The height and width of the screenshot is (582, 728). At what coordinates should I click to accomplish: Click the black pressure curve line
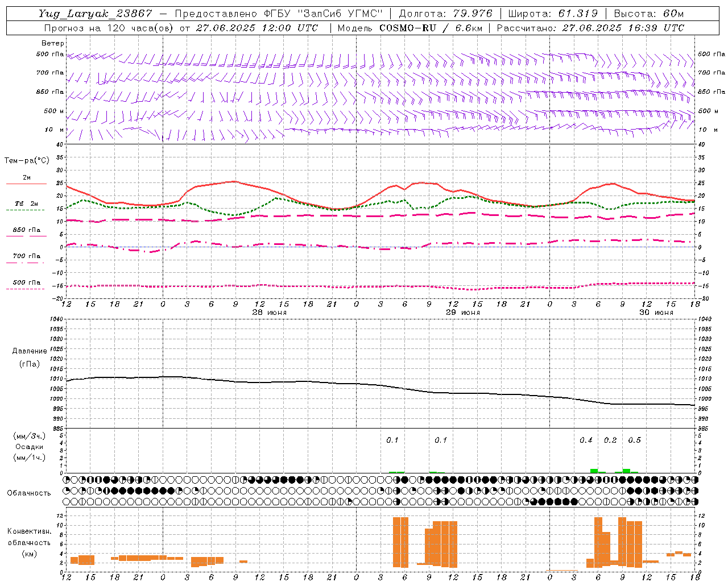[380, 385]
